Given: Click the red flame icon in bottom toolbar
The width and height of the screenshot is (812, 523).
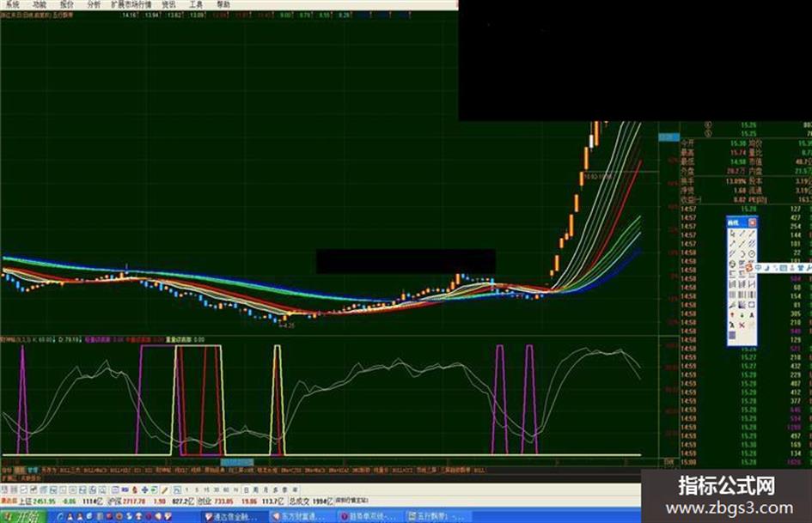Looking at the screenshot, I should click(x=135, y=490).
